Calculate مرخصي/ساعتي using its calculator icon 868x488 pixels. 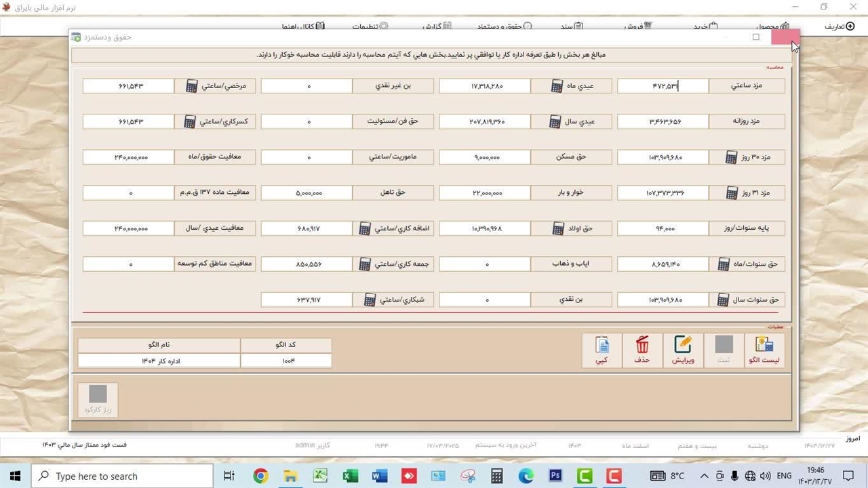pos(191,86)
